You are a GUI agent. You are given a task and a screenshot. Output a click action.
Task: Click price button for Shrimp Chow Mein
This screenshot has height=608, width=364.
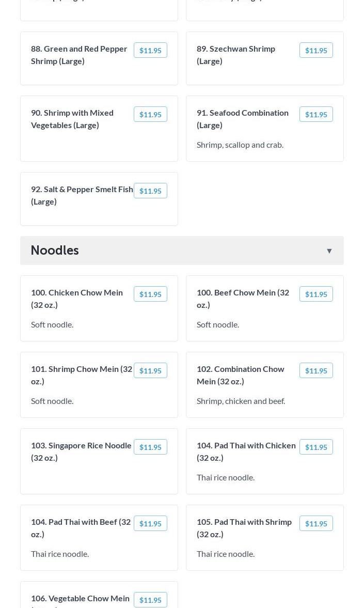tap(150, 370)
